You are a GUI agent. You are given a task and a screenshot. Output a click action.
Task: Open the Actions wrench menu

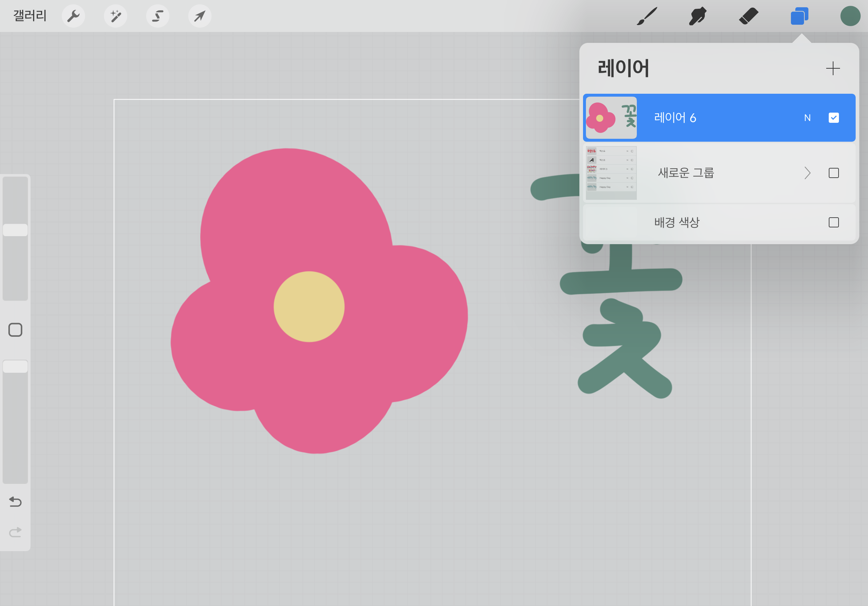[73, 16]
